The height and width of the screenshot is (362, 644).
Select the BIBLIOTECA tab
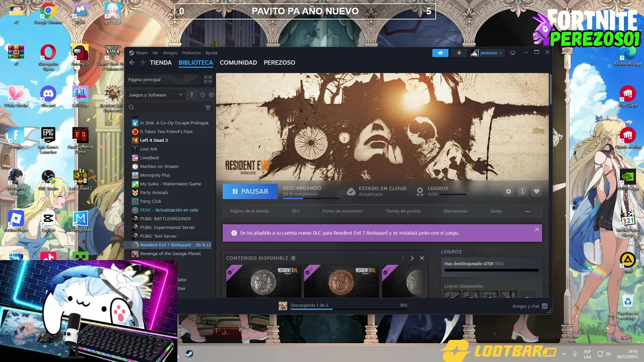(196, 63)
